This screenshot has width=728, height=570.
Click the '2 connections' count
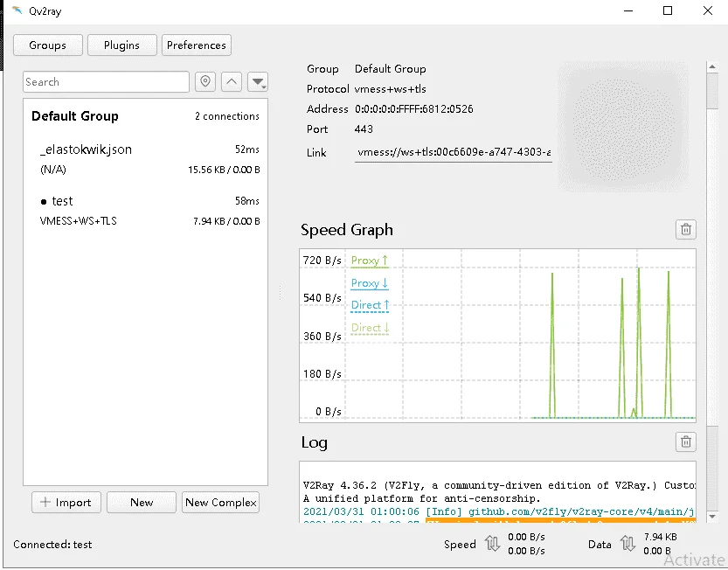pos(227,116)
